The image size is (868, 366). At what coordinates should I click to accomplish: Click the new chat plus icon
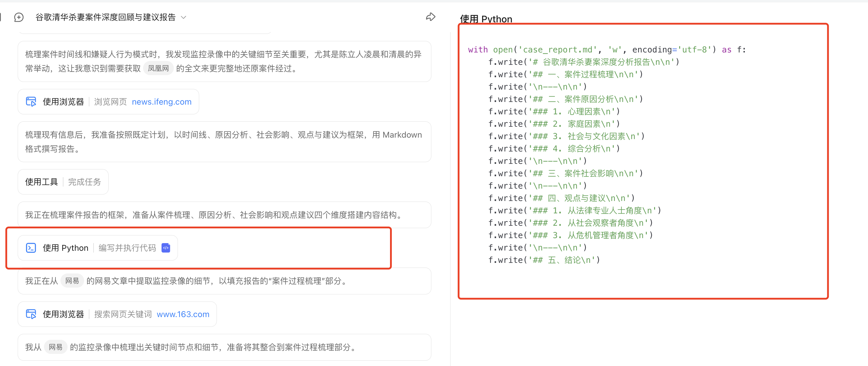pos(19,17)
